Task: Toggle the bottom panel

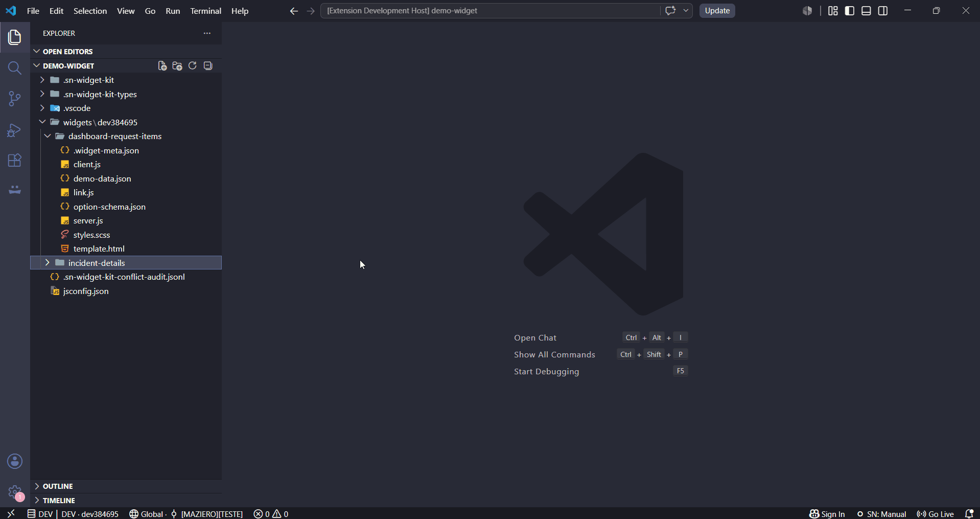Action: pyautogui.click(x=866, y=11)
